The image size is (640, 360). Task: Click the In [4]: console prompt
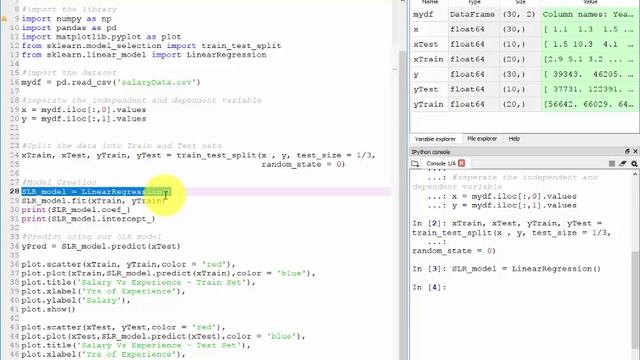(429, 287)
